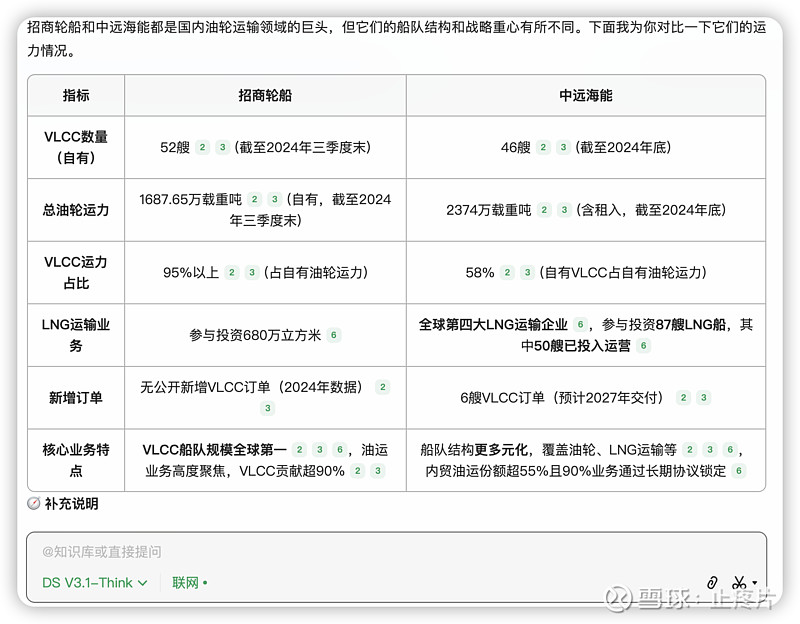Click citation 2 next to 52艘
The height and width of the screenshot is (624, 800).
click(x=202, y=148)
